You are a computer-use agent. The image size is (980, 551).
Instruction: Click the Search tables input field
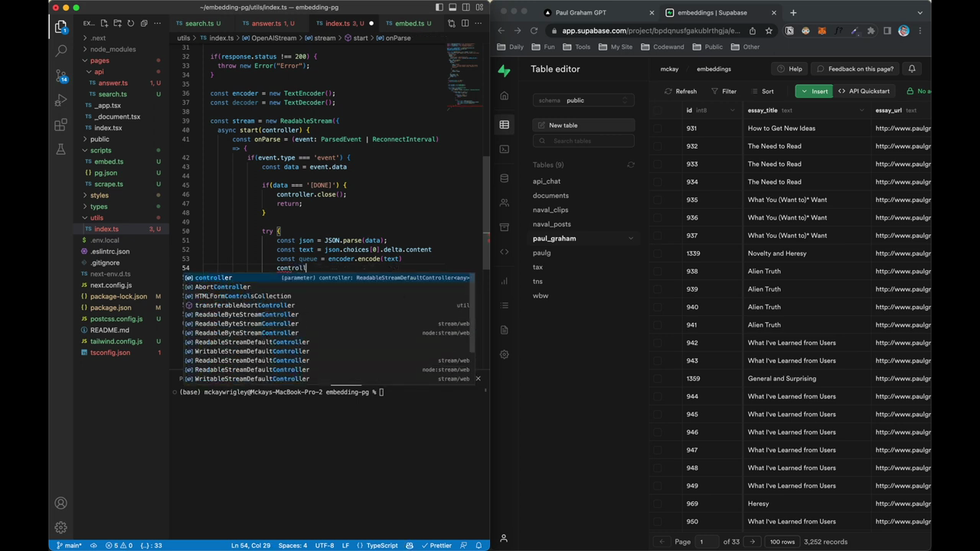point(583,141)
